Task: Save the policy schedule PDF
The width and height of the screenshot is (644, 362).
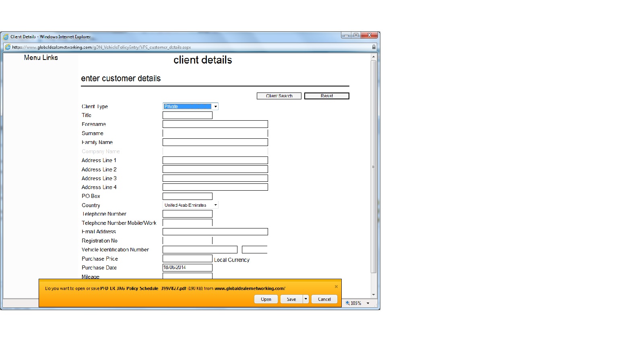Action: click(291, 299)
